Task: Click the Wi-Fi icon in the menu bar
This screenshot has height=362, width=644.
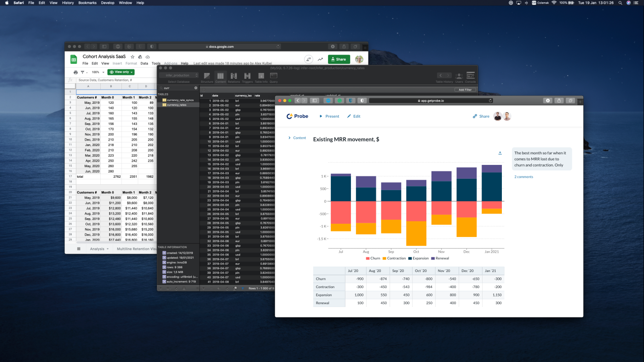Action: tap(554, 3)
